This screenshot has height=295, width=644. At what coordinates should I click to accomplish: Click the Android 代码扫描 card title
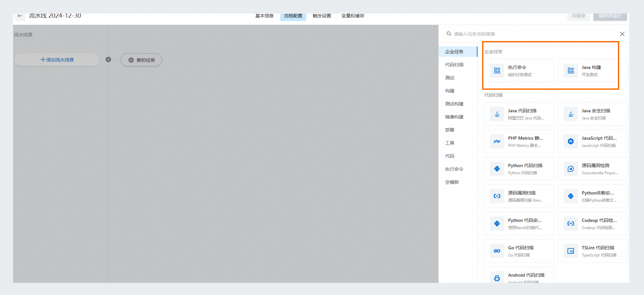(x=526, y=275)
